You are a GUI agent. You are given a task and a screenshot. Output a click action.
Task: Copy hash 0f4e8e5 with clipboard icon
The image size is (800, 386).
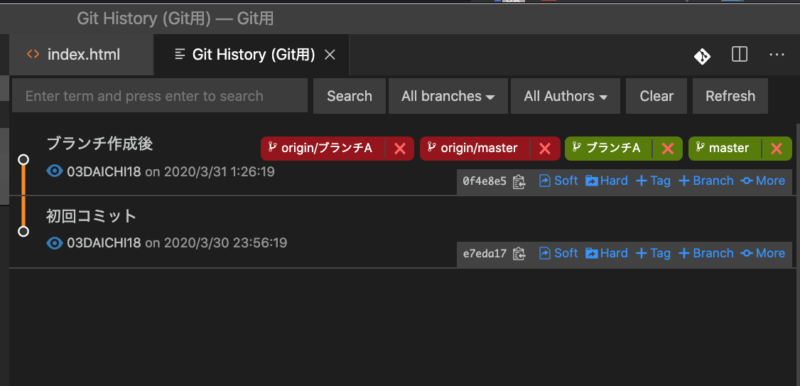(x=519, y=181)
